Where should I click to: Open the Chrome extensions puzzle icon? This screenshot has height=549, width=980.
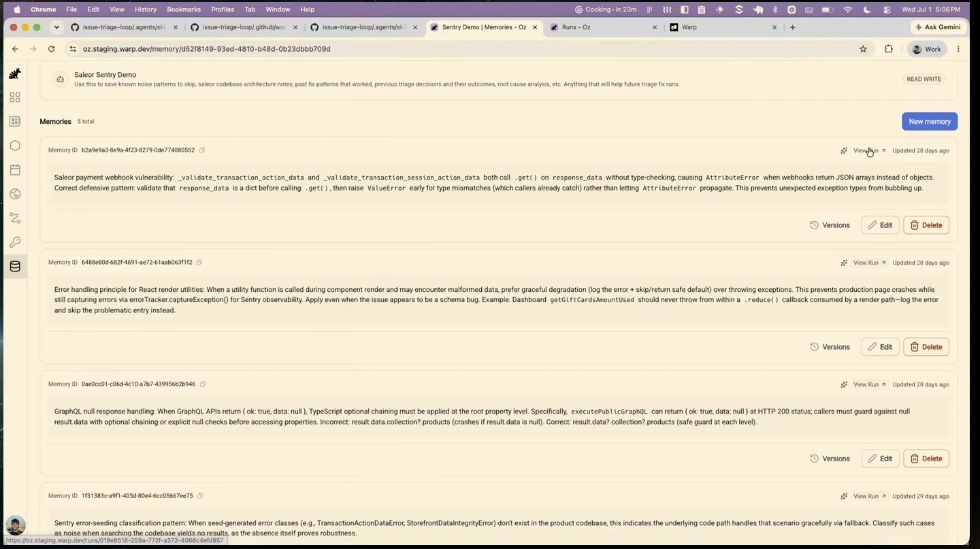click(x=888, y=49)
